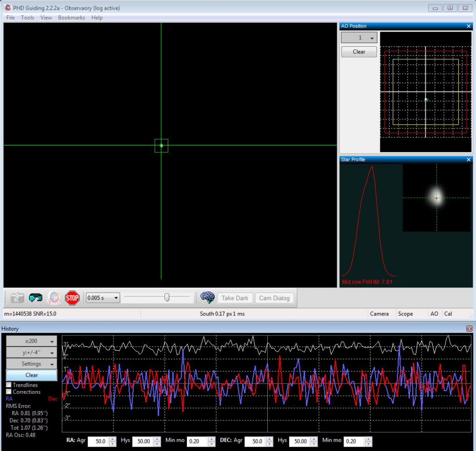Enable the Corrections checkbox
Image resolution: width=476 pixels, height=451 pixels.
[8, 392]
